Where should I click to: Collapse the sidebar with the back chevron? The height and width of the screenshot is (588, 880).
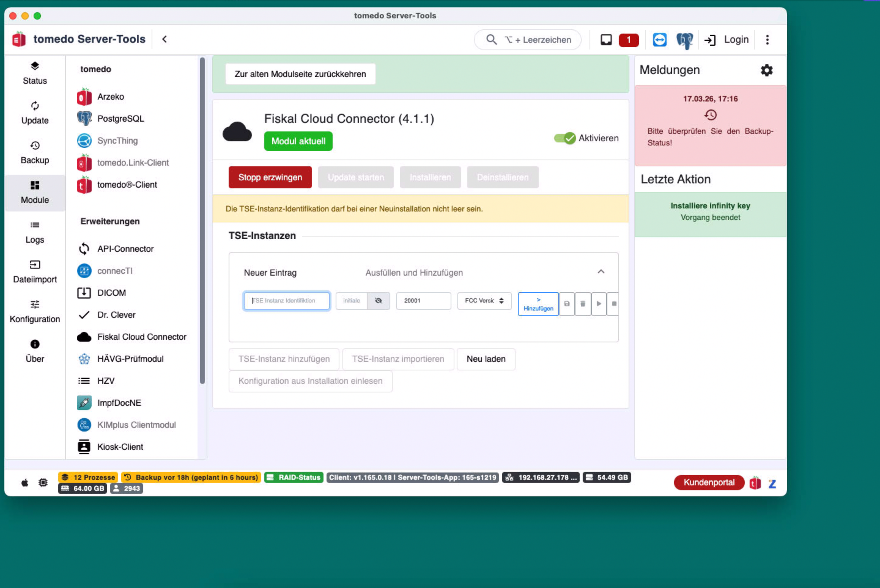coord(164,39)
